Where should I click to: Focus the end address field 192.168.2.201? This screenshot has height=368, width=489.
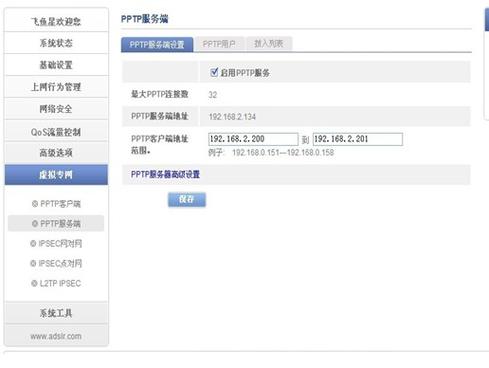(357, 139)
